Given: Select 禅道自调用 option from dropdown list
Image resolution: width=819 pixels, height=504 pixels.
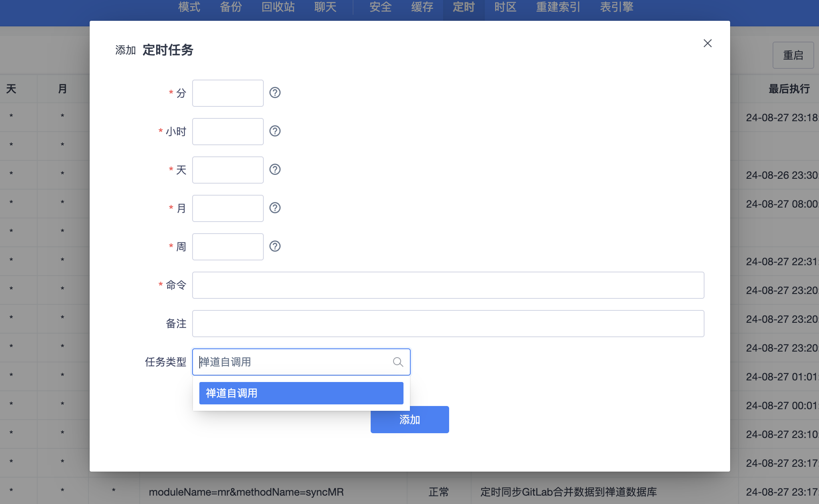Looking at the screenshot, I should point(301,393).
